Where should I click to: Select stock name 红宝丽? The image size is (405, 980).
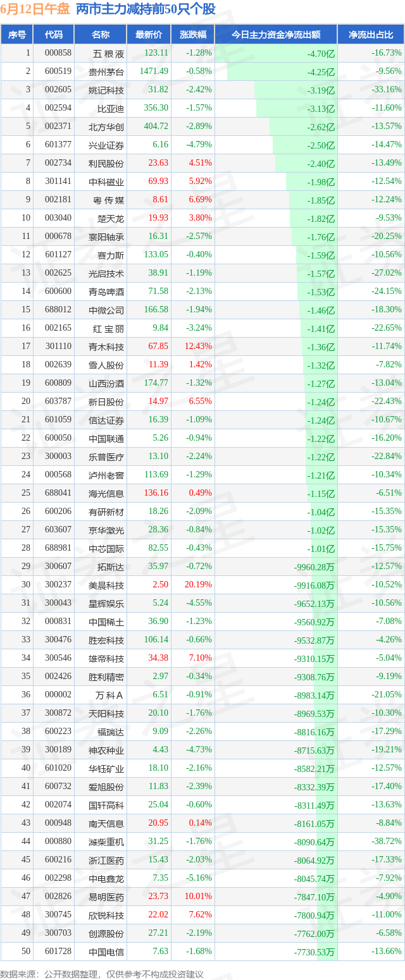coord(107,328)
